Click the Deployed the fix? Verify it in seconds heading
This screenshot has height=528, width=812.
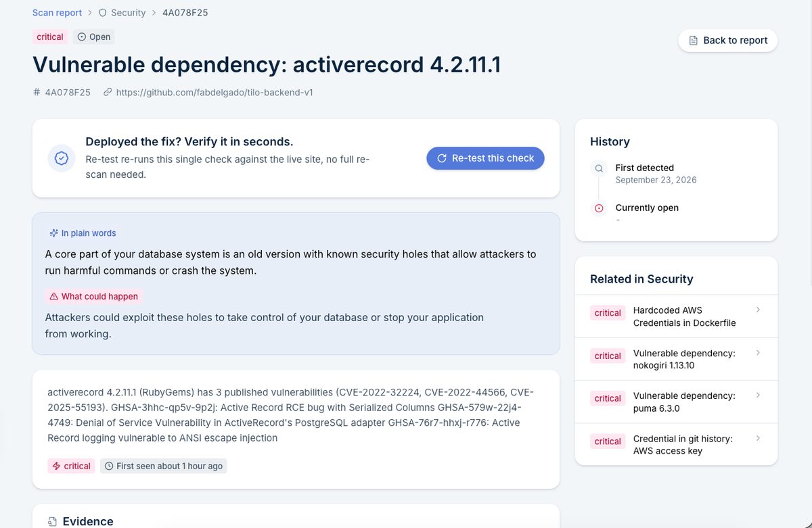pyautogui.click(x=189, y=142)
